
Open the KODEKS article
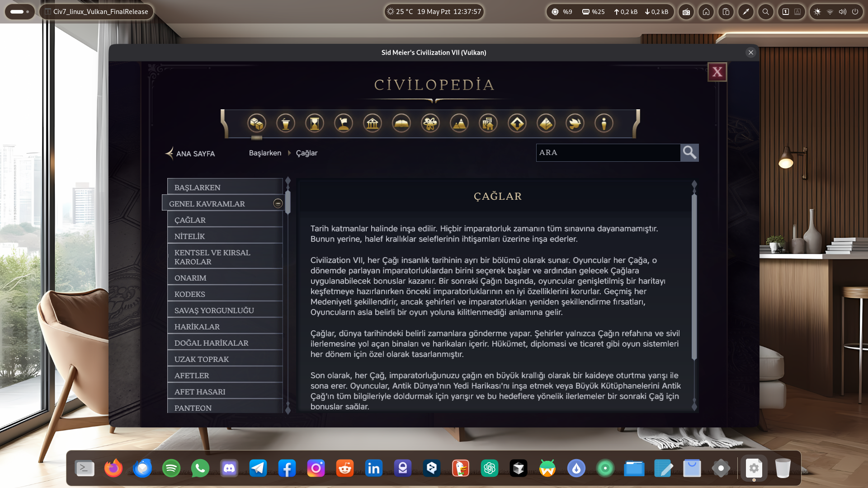tap(225, 294)
